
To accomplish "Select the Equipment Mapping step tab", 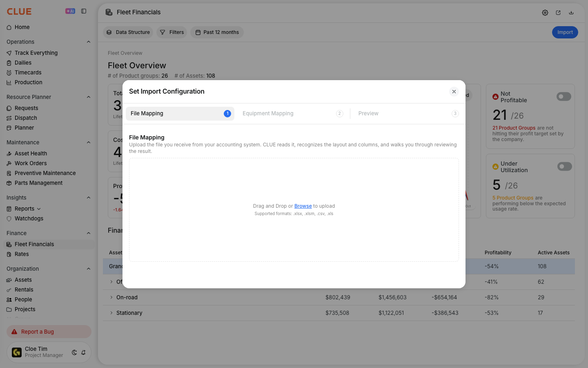I will click(x=292, y=114).
